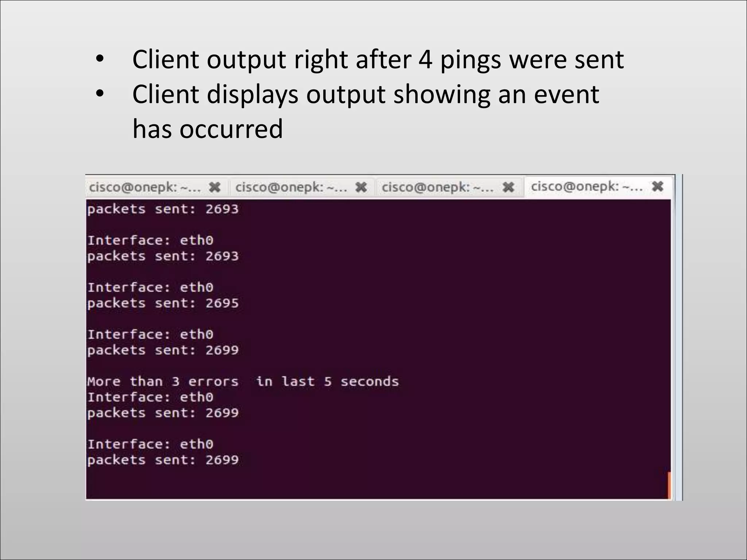Close the first terminal tab with its X

click(x=215, y=187)
